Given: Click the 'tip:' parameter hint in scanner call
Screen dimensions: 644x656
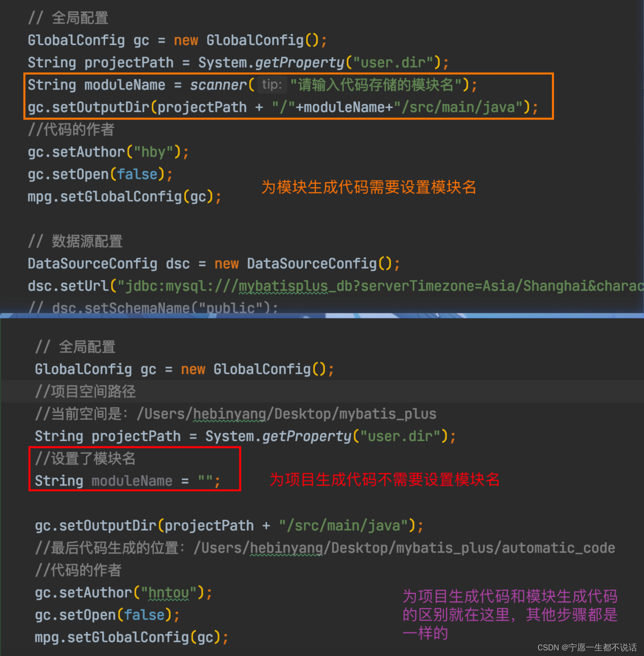Looking at the screenshot, I should [272, 84].
